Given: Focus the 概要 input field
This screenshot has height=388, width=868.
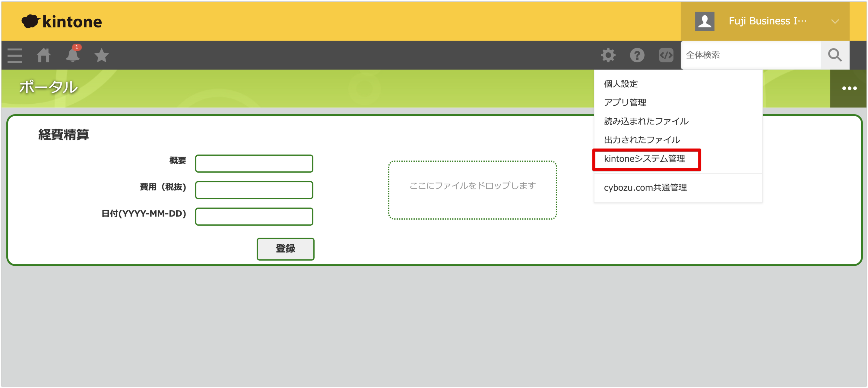Looking at the screenshot, I should coord(254,164).
